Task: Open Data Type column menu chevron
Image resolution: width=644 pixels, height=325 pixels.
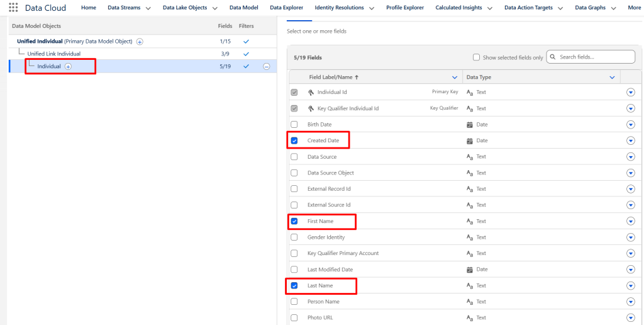Action: (x=613, y=77)
